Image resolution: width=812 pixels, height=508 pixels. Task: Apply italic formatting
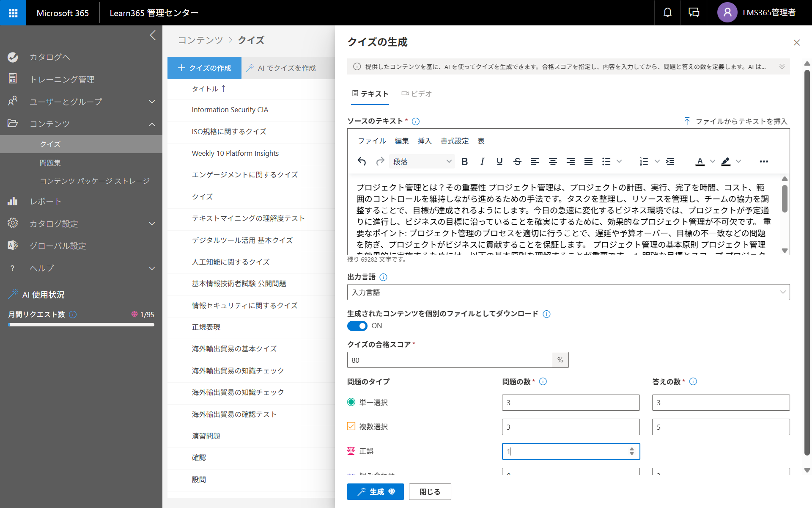(x=482, y=161)
